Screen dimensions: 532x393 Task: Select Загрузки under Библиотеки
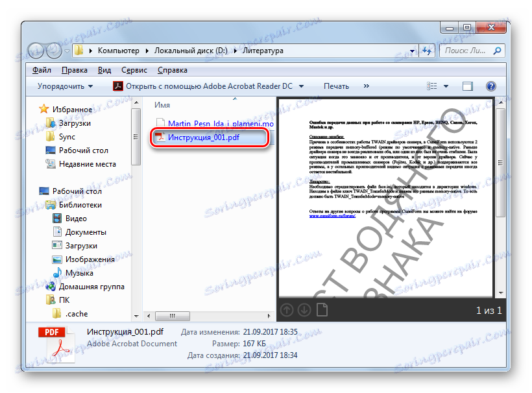[x=82, y=246]
